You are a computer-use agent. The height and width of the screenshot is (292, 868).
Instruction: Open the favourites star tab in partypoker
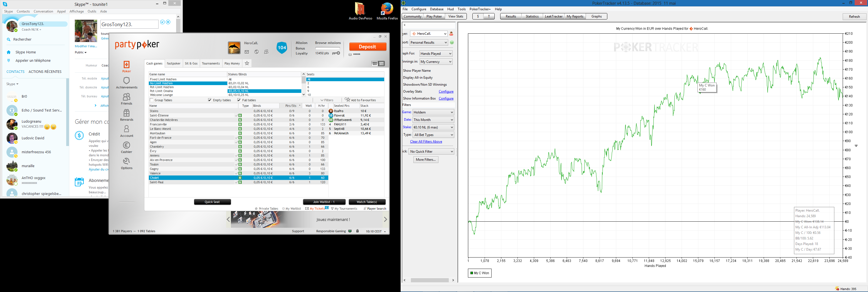247,63
